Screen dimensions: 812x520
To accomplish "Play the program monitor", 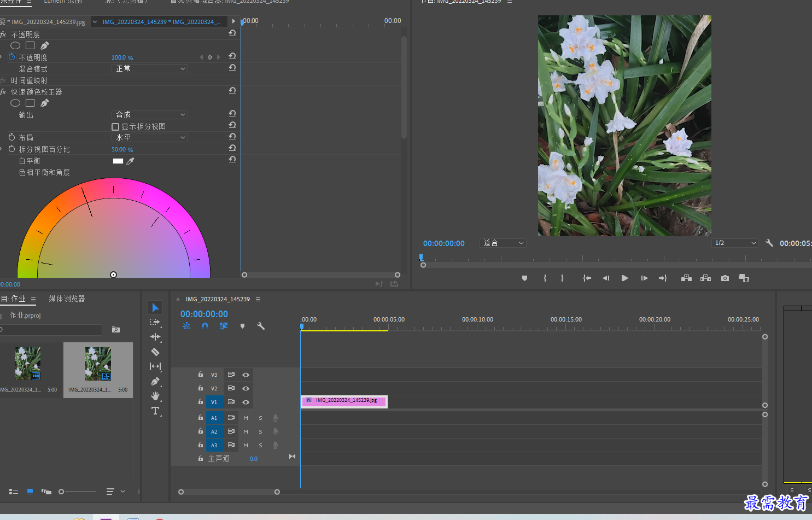I will pos(624,278).
